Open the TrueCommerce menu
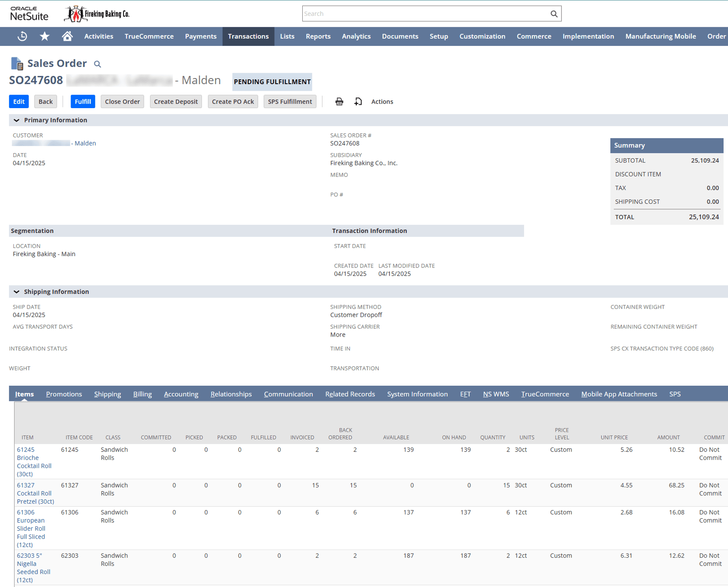The width and height of the screenshot is (728, 587). (x=149, y=36)
